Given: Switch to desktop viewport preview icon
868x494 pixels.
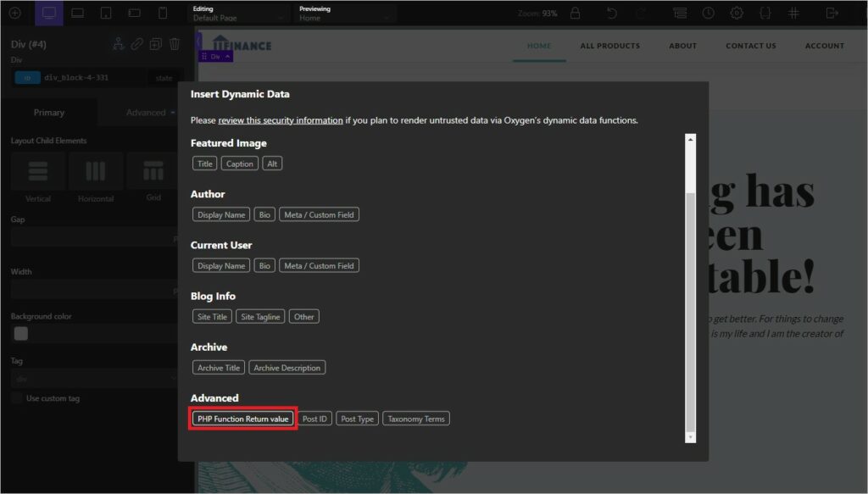Looking at the screenshot, I should (48, 14).
